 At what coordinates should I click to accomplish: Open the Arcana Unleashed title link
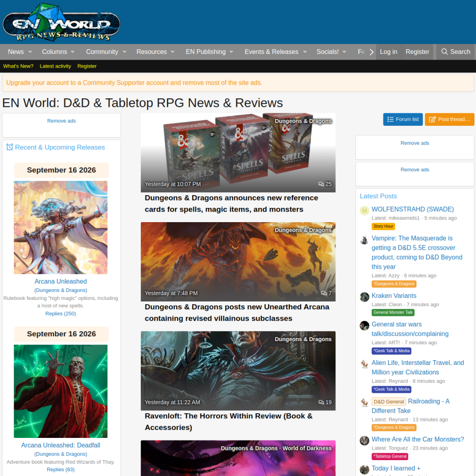click(x=61, y=281)
